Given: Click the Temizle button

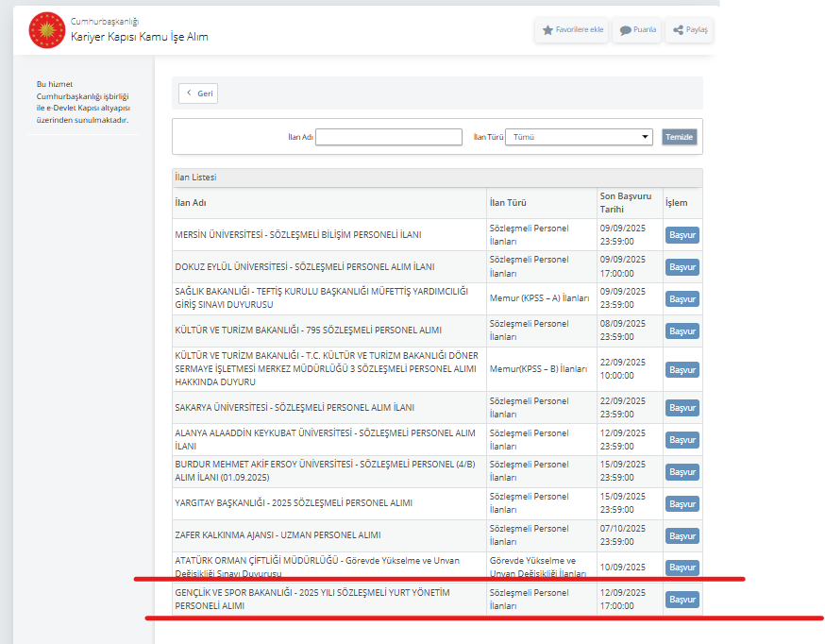Looking at the screenshot, I should [x=679, y=137].
